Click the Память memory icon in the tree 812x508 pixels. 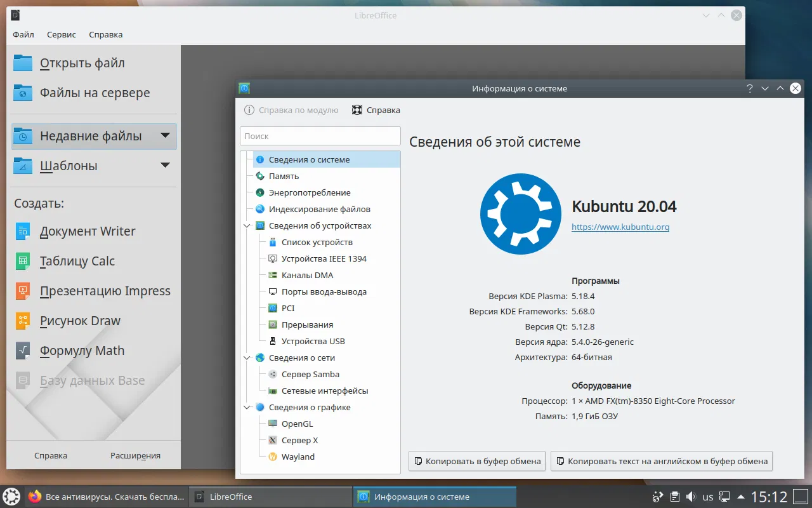point(260,176)
